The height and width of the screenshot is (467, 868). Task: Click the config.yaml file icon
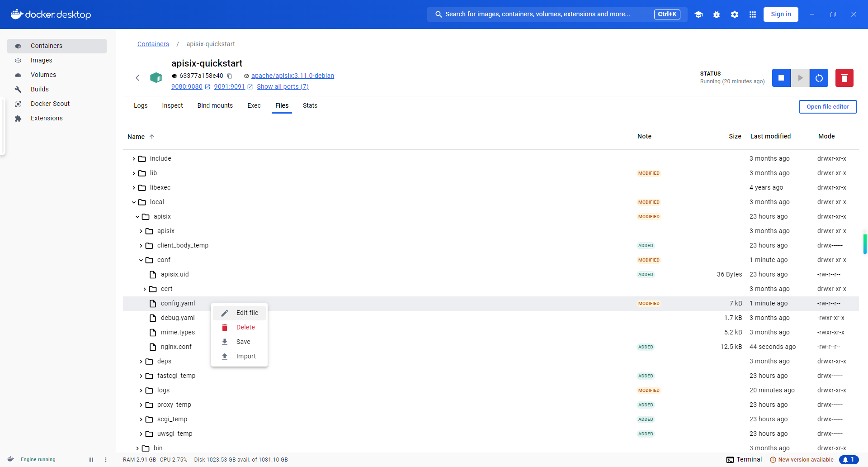coord(153,304)
